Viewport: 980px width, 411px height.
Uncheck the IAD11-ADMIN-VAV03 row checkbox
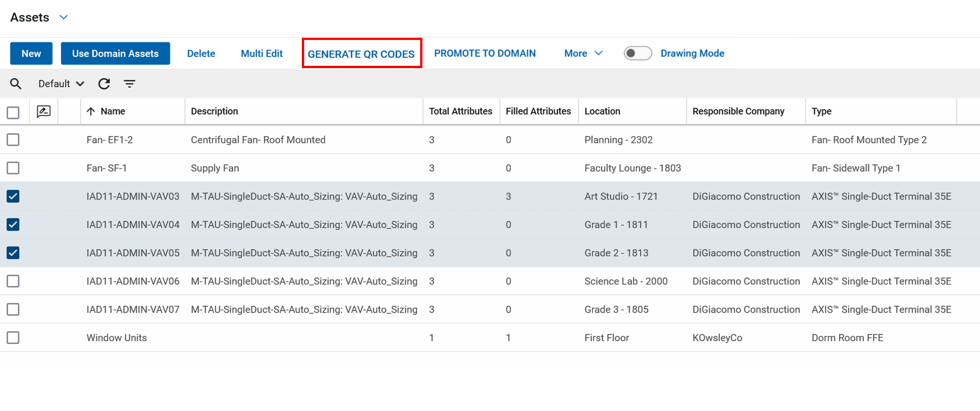(13, 196)
